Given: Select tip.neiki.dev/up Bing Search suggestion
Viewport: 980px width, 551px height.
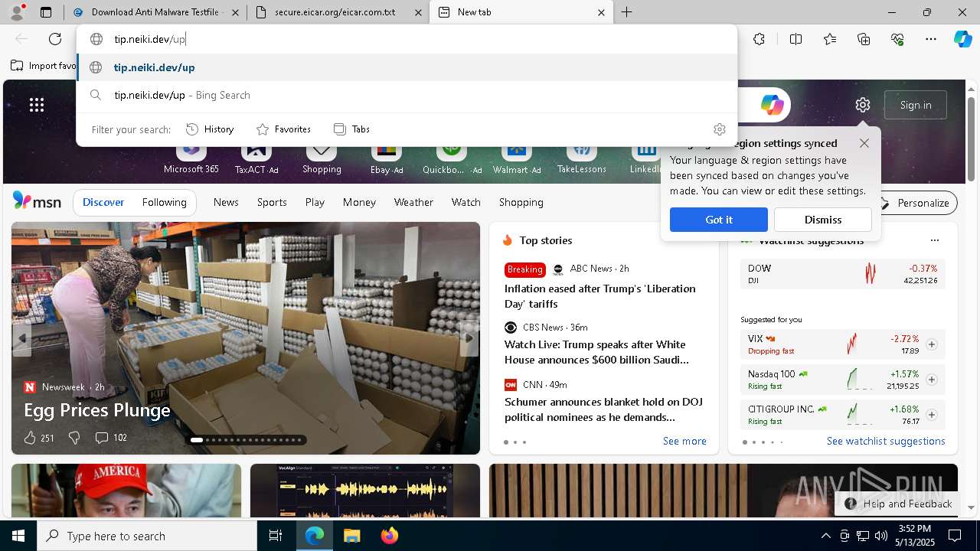Looking at the screenshot, I should coord(407,95).
